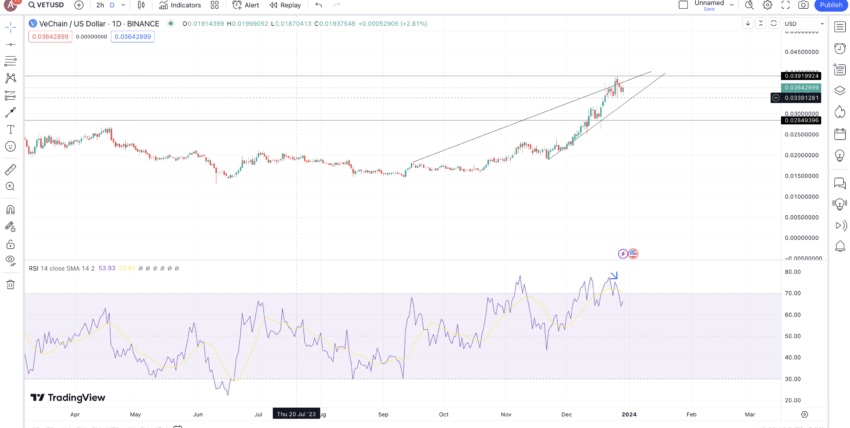Collapse the main chart pane
The width and height of the screenshot is (850, 428).
pyautogui.click(x=761, y=23)
